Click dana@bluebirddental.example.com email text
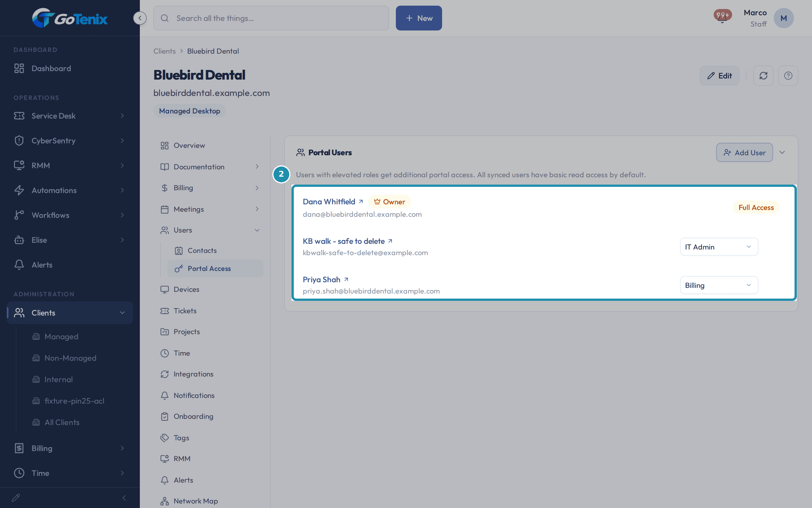The image size is (812, 508). 362,214
